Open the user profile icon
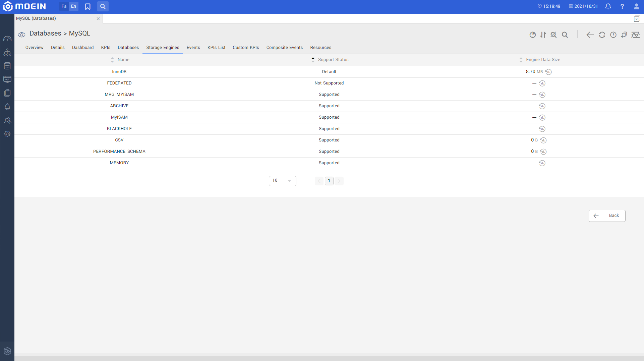The width and height of the screenshot is (644, 361). pos(636,6)
